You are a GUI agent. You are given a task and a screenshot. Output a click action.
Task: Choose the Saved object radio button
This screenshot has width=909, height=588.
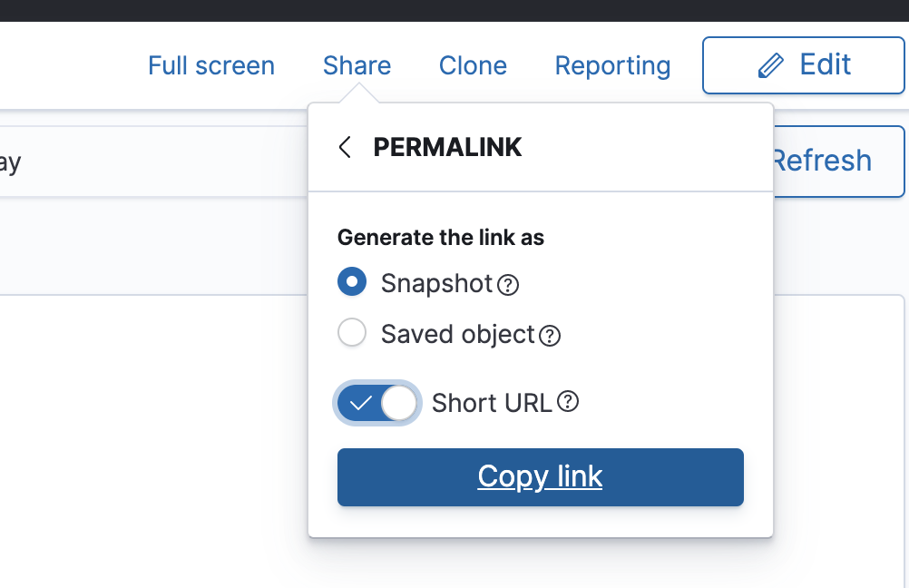pyautogui.click(x=352, y=333)
